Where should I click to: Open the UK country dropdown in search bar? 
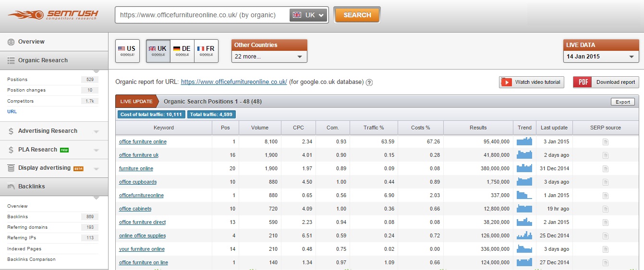[309, 15]
